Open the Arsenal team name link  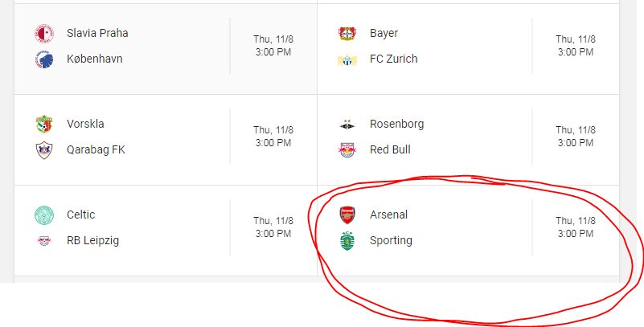[x=388, y=215]
